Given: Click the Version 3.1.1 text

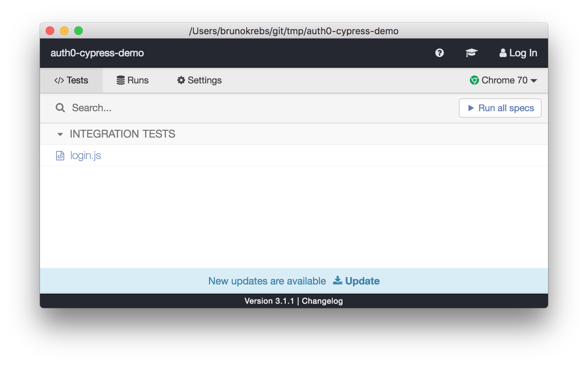Looking at the screenshot, I should (269, 301).
